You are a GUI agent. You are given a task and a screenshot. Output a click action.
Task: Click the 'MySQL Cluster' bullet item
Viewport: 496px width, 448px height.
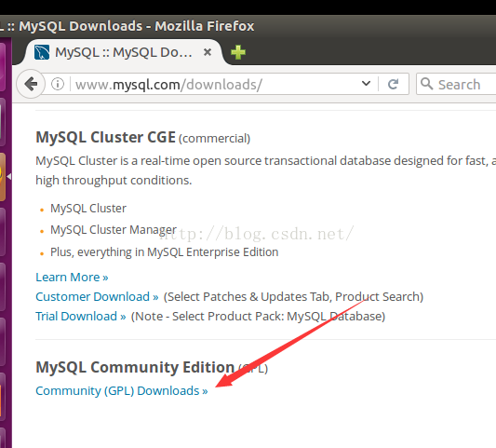coord(88,209)
